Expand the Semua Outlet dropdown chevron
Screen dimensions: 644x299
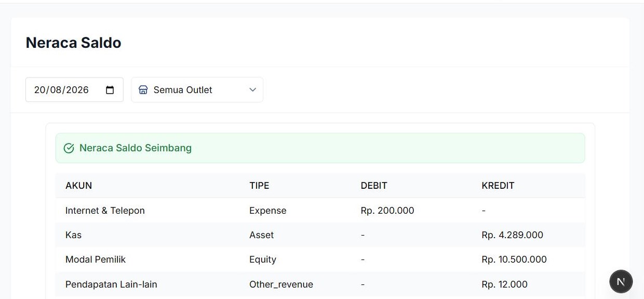[x=253, y=90]
